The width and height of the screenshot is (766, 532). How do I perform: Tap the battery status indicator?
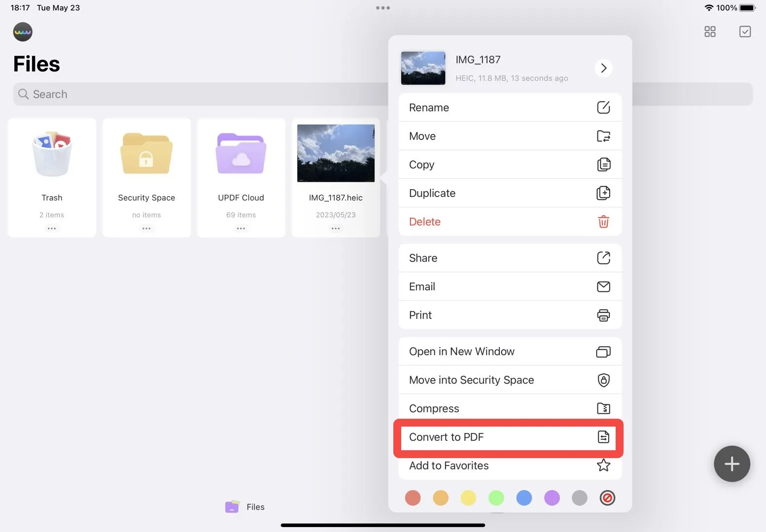tap(747, 8)
